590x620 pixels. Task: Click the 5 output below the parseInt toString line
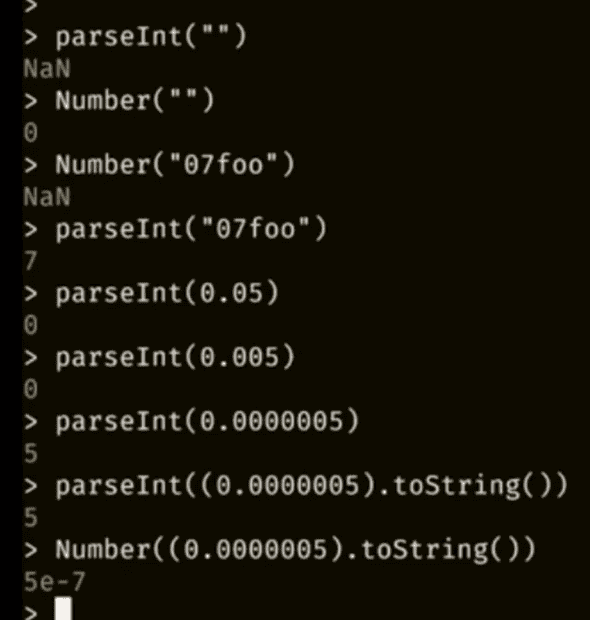(x=31, y=517)
